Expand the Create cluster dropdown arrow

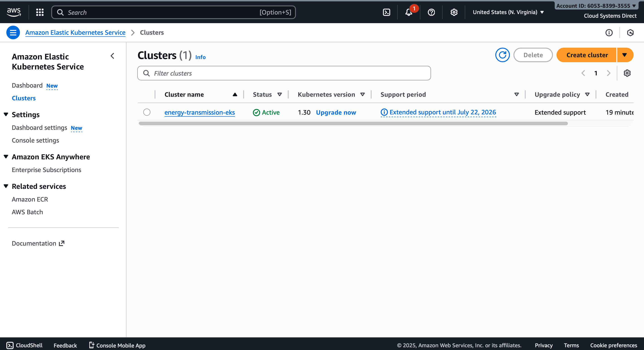pos(625,55)
